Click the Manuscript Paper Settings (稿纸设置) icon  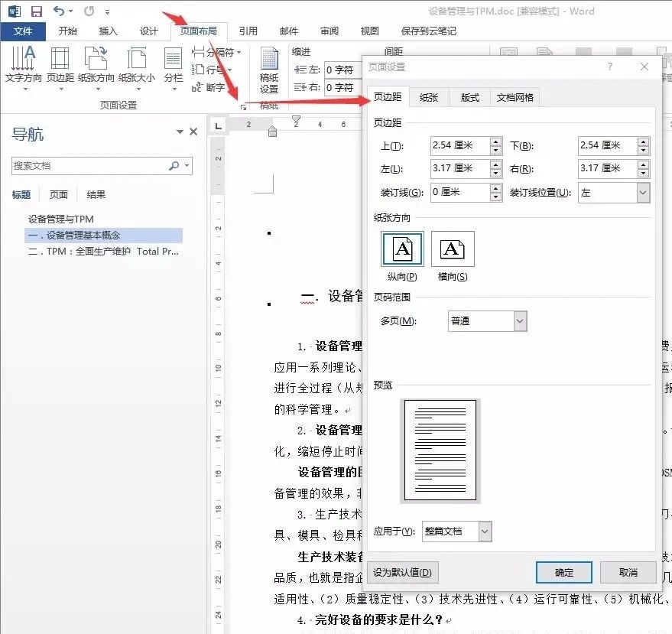tap(269, 70)
